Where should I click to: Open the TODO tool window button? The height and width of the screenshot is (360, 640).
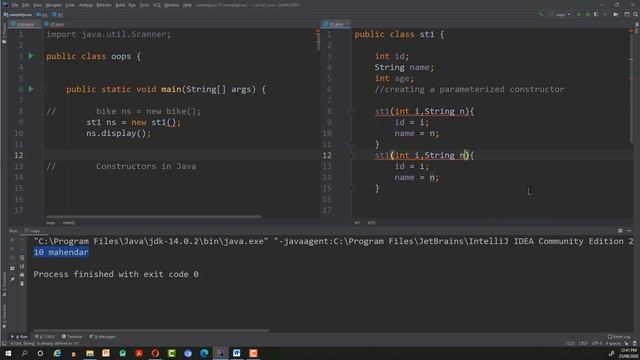(x=44, y=337)
